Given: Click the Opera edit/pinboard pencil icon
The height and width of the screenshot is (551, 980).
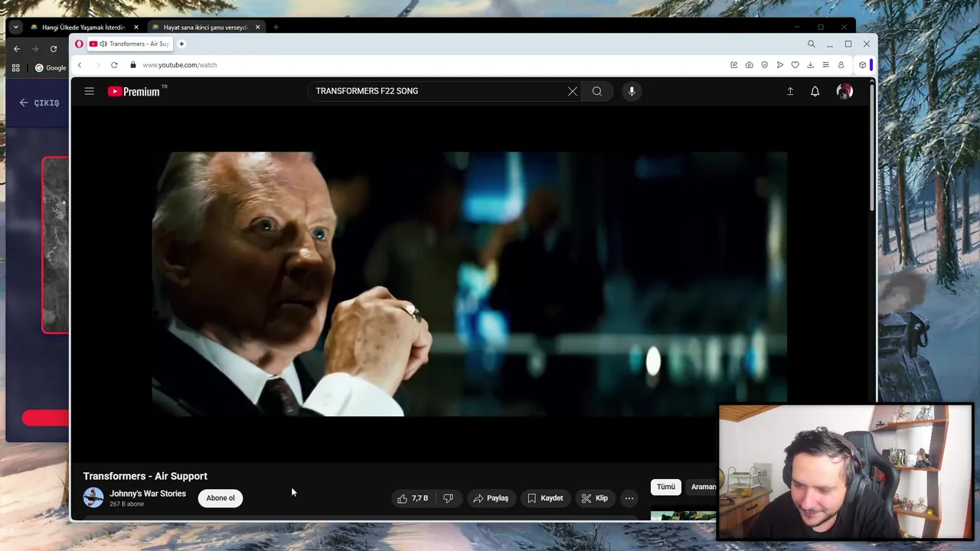Looking at the screenshot, I should click(733, 65).
